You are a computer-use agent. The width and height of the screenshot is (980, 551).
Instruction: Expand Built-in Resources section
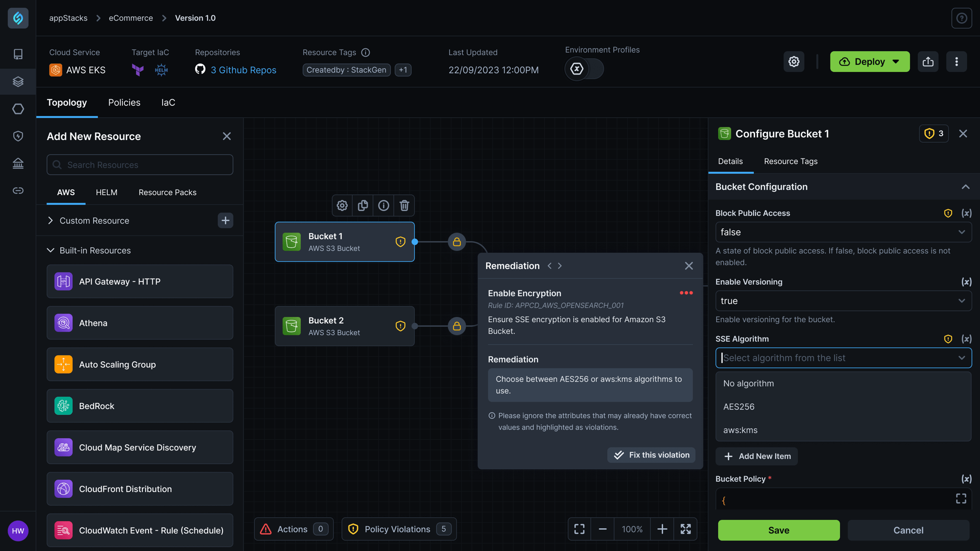pos(50,250)
